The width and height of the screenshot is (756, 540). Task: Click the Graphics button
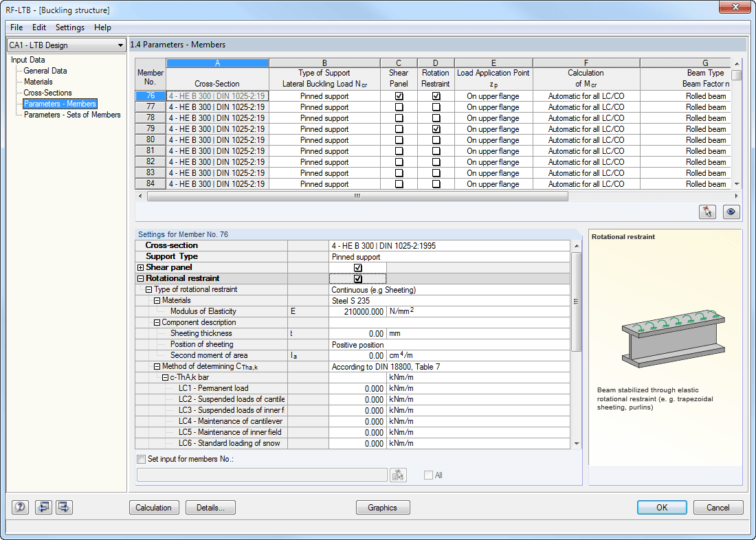click(x=383, y=508)
